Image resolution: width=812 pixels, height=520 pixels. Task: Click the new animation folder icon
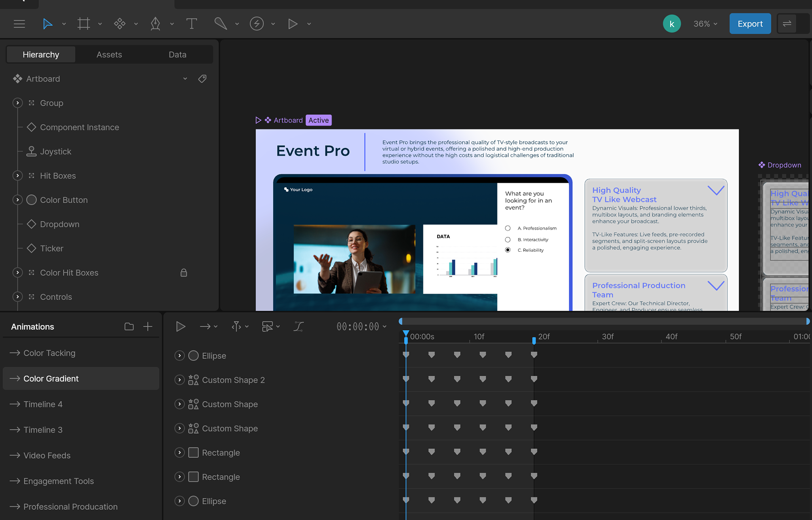pyautogui.click(x=129, y=327)
